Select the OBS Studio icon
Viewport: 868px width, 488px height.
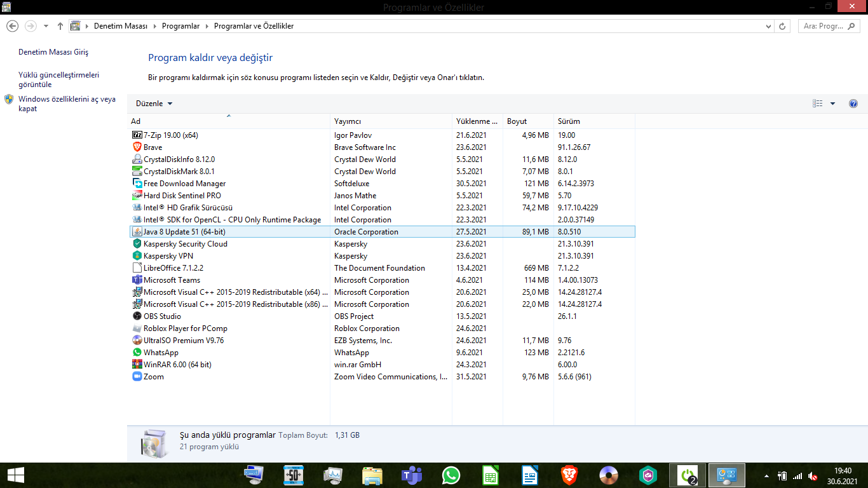pyautogui.click(x=137, y=316)
